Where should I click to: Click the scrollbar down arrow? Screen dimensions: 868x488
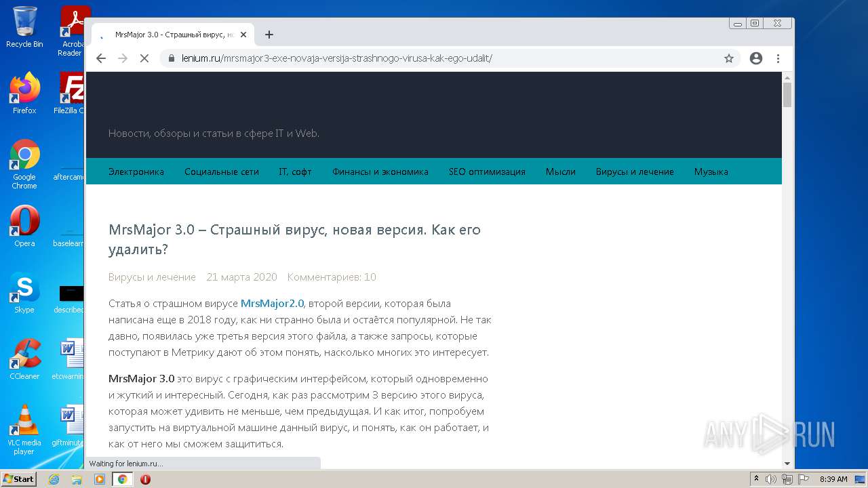[787, 464]
